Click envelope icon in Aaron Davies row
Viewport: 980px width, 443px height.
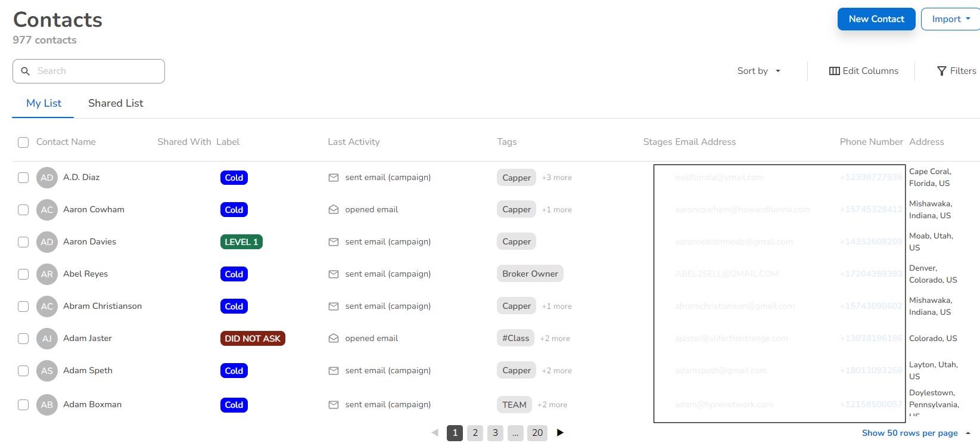pyautogui.click(x=334, y=242)
